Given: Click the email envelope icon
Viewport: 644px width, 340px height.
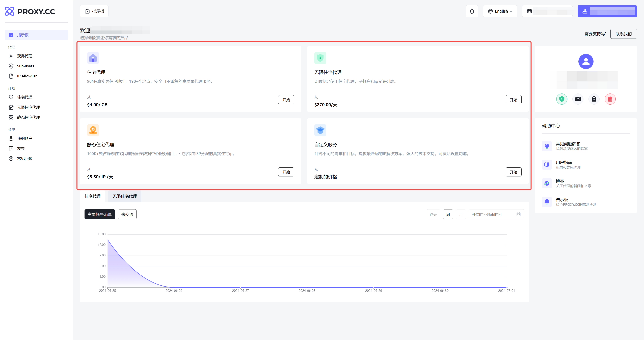Looking at the screenshot, I should click(578, 99).
